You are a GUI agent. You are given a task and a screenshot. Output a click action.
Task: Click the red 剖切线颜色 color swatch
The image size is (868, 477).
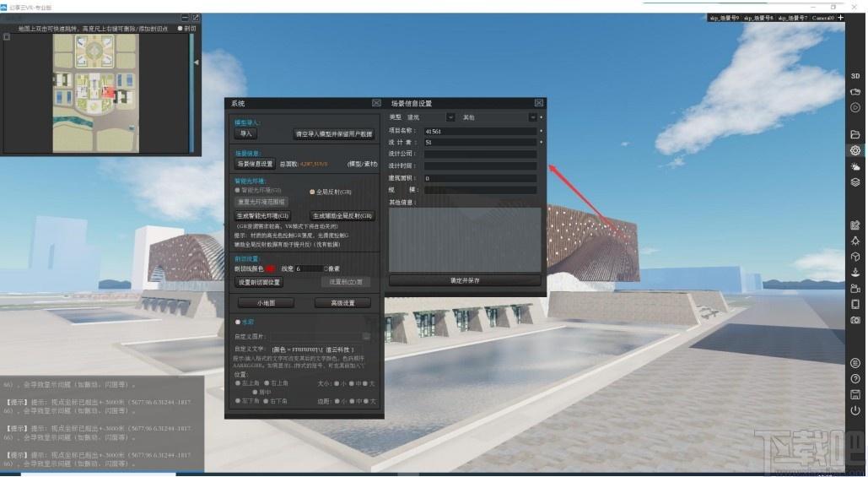(x=270, y=268)
